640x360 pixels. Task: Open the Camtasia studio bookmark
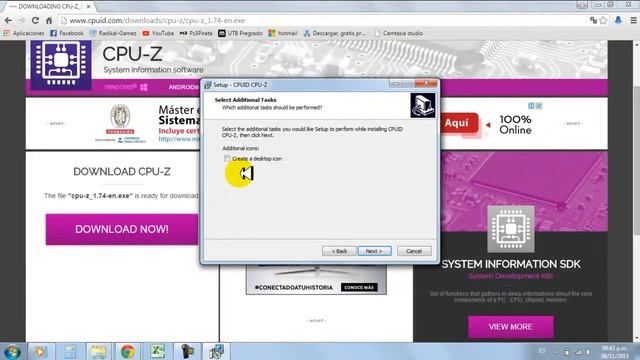[x=398, y=33]
